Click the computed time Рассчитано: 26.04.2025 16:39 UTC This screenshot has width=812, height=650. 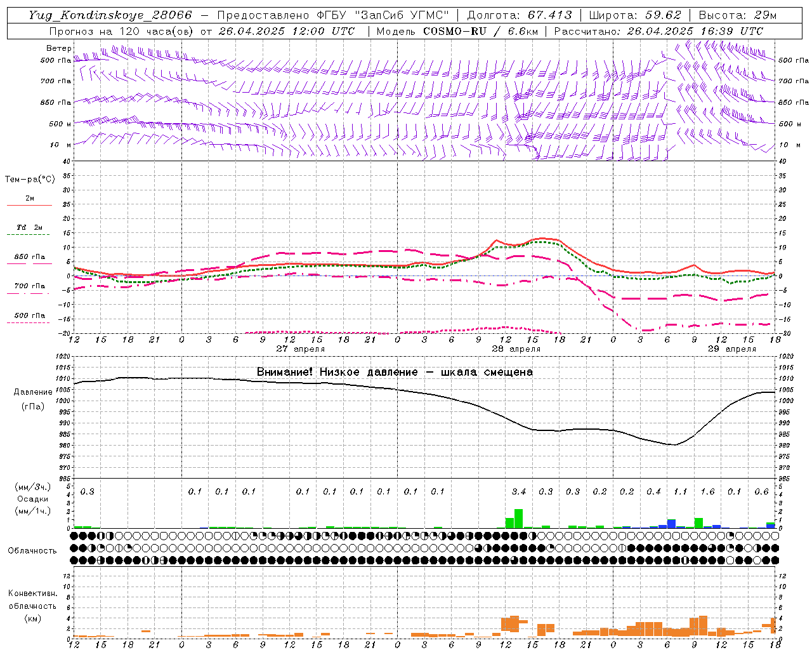click(658, 31)
